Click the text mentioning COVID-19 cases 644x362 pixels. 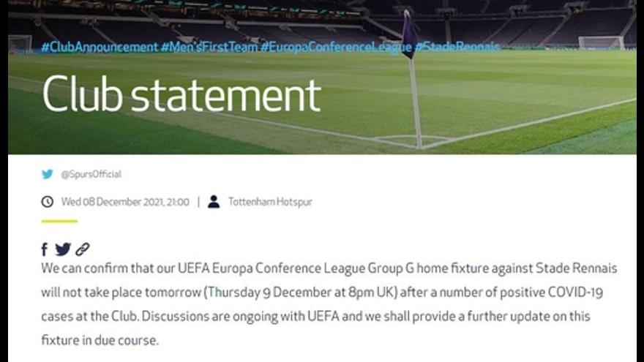(x=501, y=293)
